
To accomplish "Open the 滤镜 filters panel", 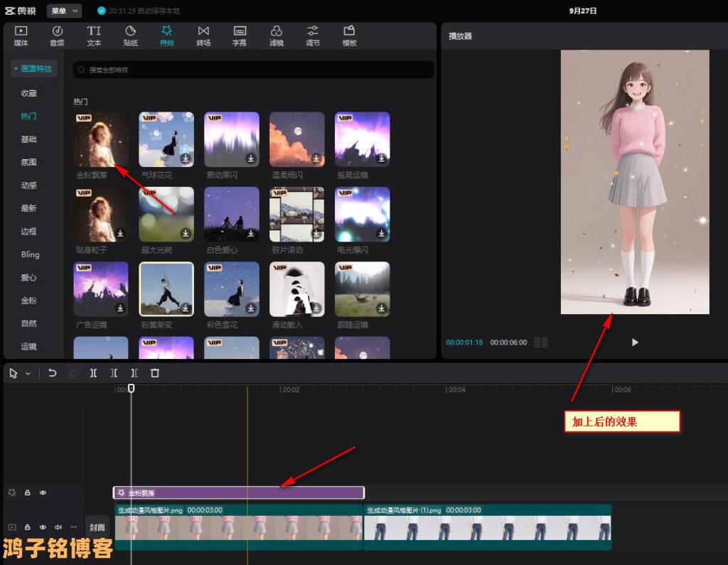I will [x=277, y=36].
